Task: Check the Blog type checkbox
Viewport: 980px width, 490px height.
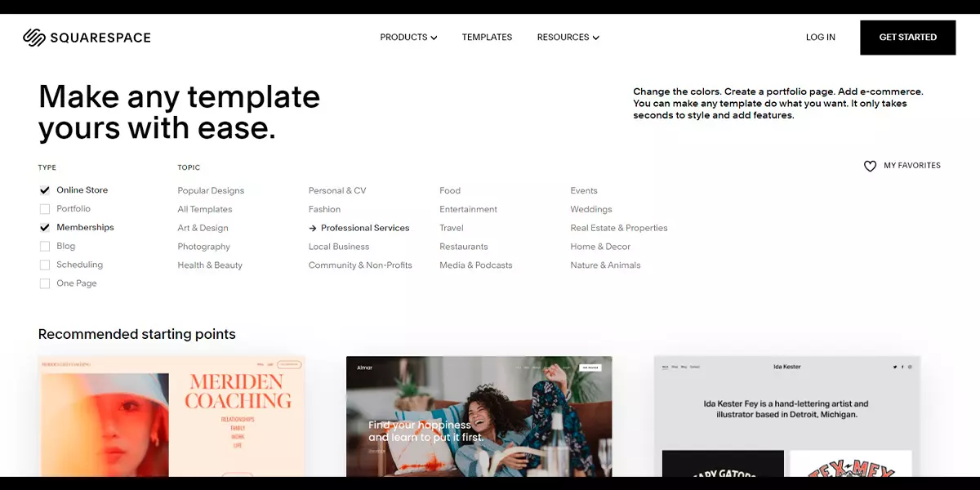Action: click(45, 246)
